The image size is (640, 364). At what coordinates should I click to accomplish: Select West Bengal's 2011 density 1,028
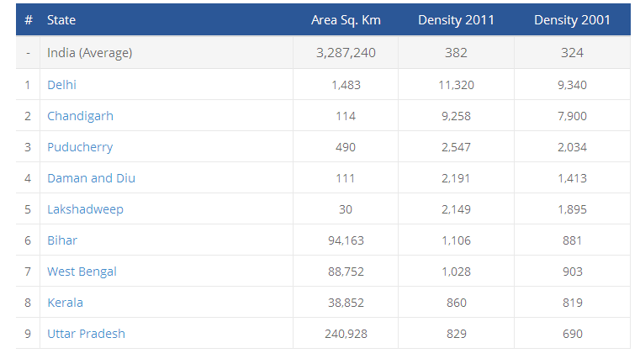[456, 272]
